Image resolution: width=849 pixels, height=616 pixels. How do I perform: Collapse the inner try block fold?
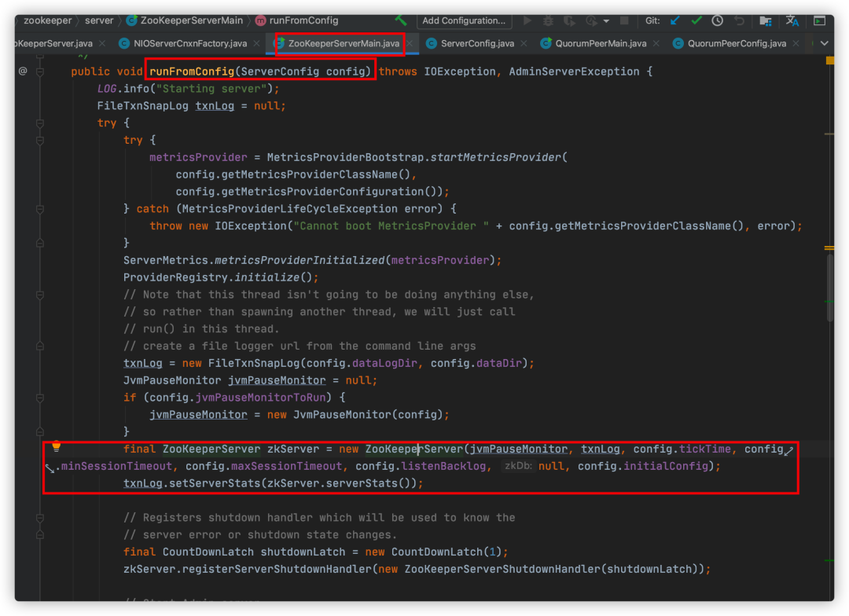coord(39,141)
